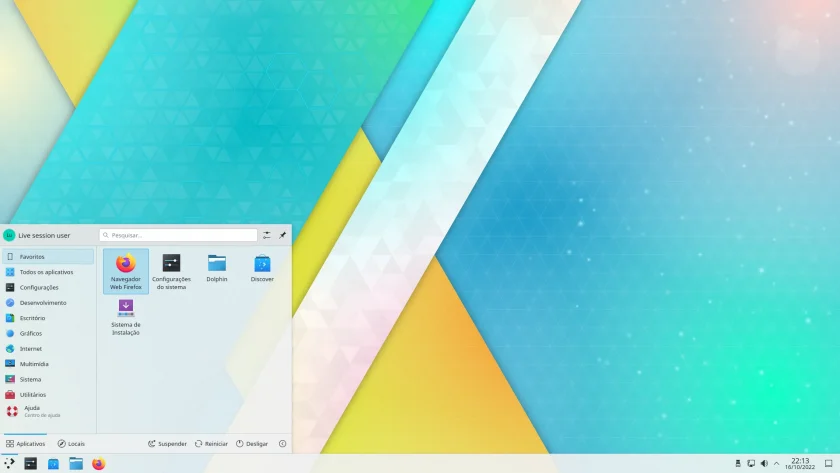Open the clock showing 22:13
The height and width of the screenshot is (473, 840).
800,463
